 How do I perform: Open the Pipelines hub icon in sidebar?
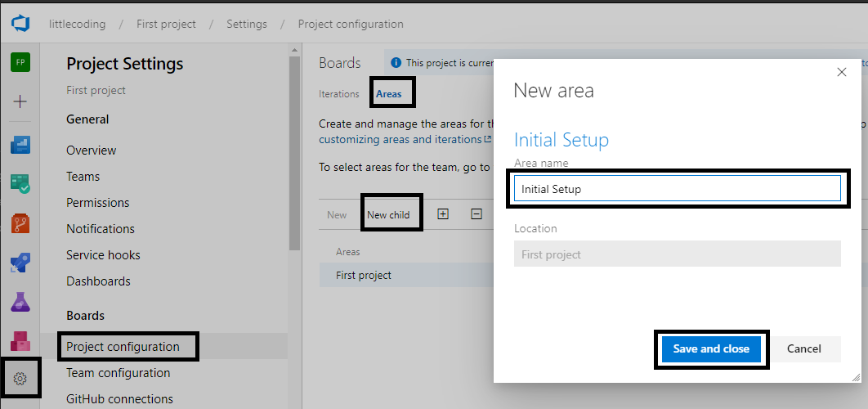coord(20,263)
